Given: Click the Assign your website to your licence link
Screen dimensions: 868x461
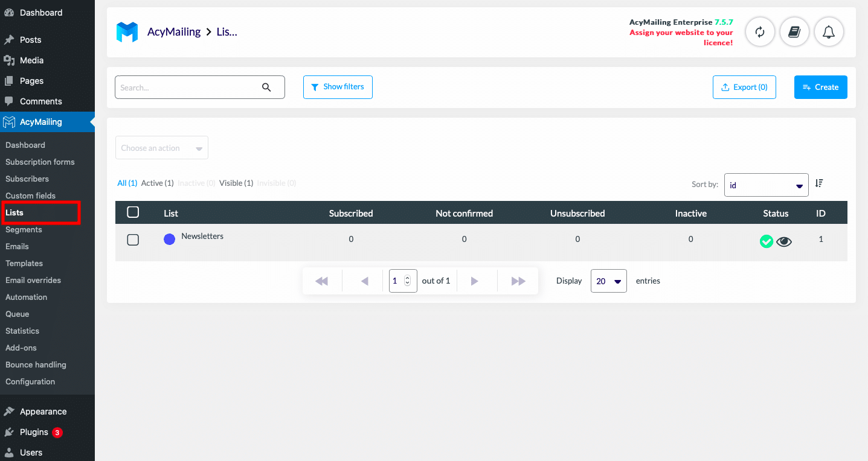Looking at the screenshot, I should 681,37.
